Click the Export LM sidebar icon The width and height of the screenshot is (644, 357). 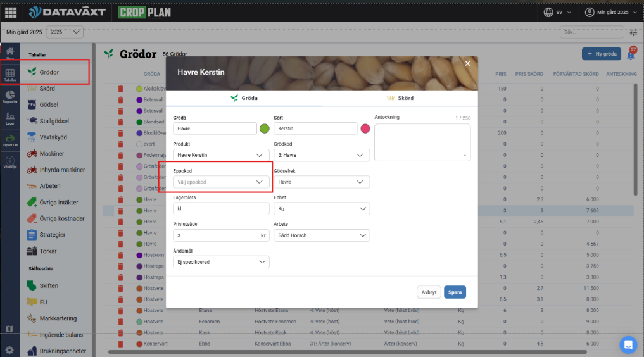(10, 139)
